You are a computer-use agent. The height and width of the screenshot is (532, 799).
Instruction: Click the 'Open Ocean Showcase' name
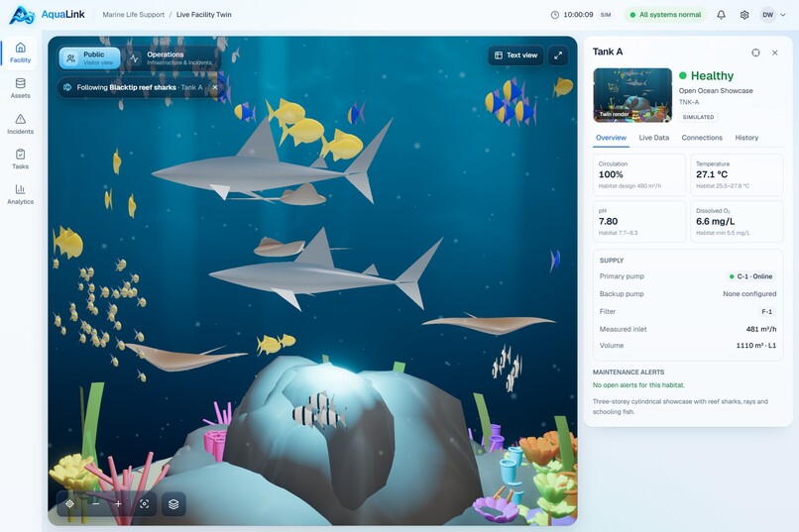coord(716,90)
